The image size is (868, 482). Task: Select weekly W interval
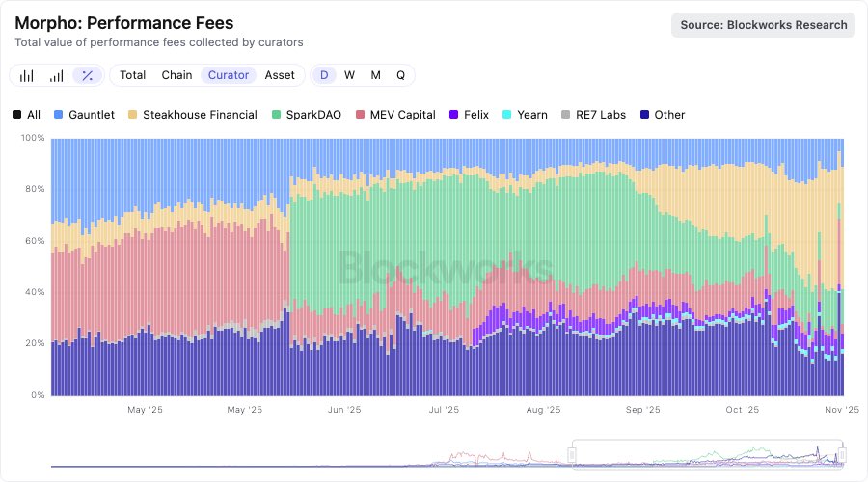click(x=349, y=75)
